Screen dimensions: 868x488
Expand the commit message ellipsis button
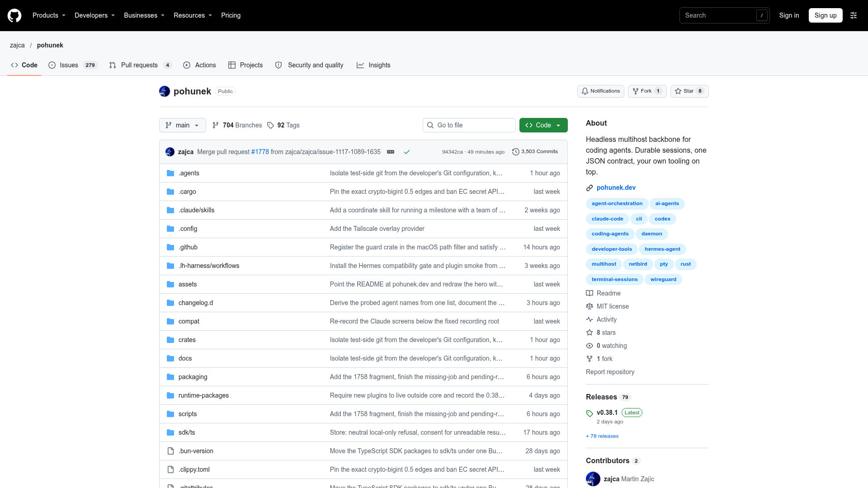[391, 152]
